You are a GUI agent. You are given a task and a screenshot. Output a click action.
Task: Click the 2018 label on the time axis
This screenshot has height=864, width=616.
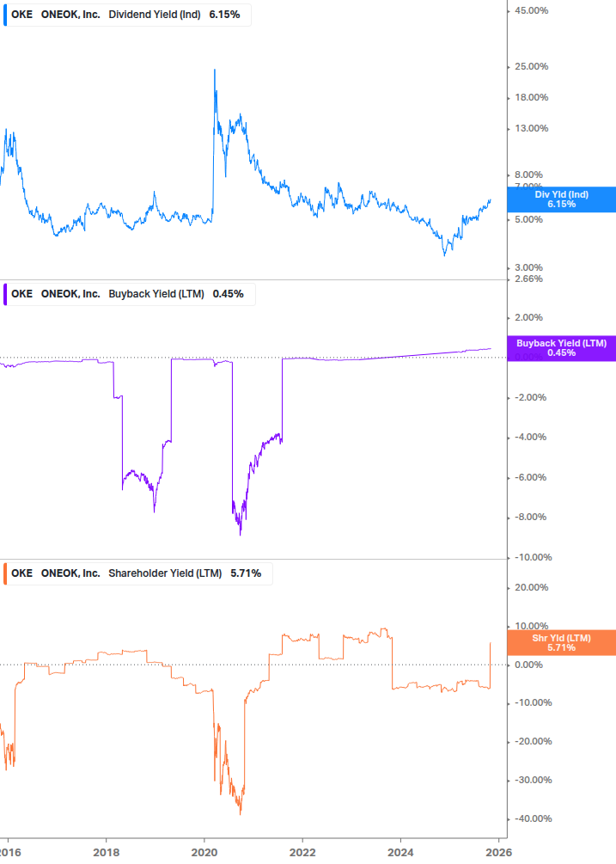point(107,853)
